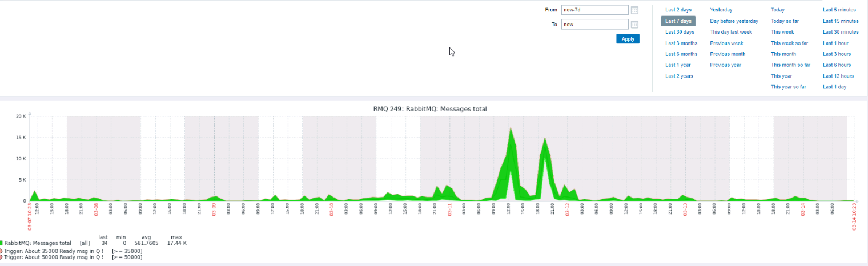
Task: Click the 50000 Ready msg trigger legend marker
Action: (x=1, y=257)
